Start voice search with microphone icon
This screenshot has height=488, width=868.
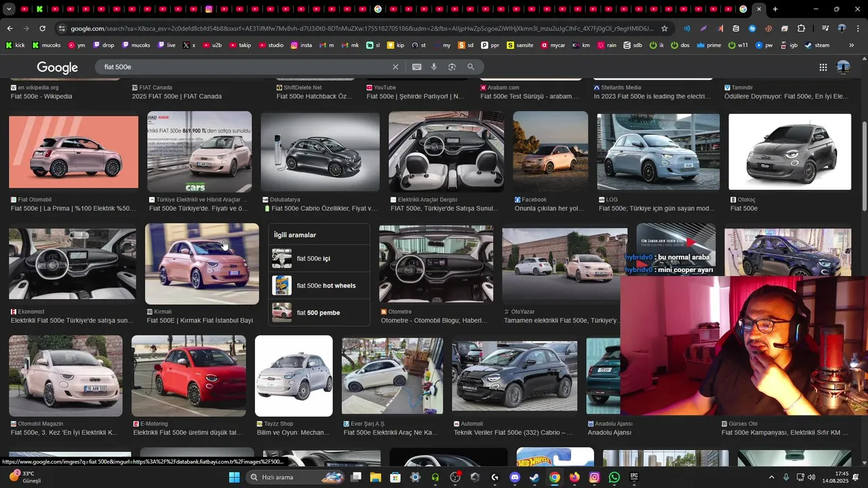[x=434, y=67]
